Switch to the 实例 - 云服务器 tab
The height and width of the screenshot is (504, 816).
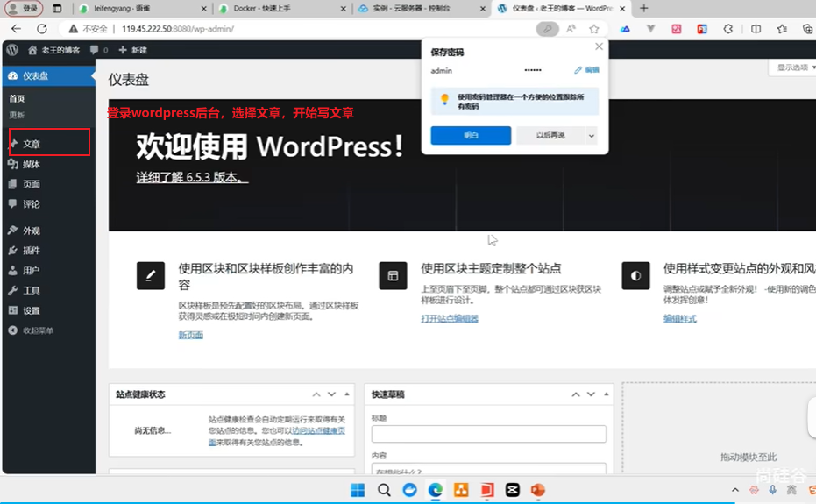point(422,9)
